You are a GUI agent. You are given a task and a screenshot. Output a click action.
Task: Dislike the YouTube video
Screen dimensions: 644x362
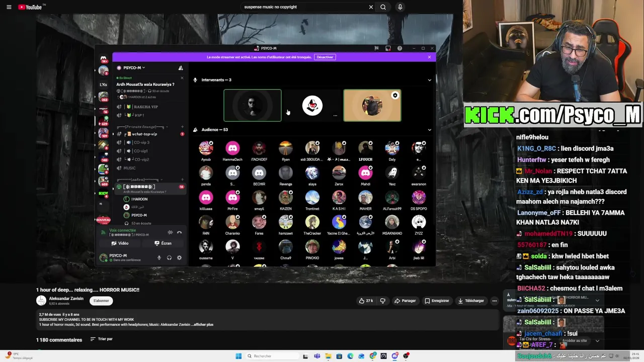tap(382, 301)
